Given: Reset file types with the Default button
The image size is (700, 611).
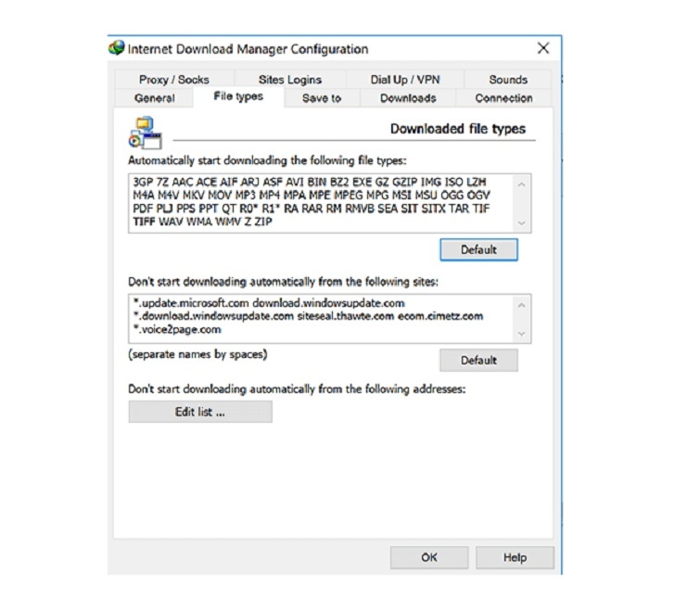Looking at the screenshot, I should pos(478,249).
